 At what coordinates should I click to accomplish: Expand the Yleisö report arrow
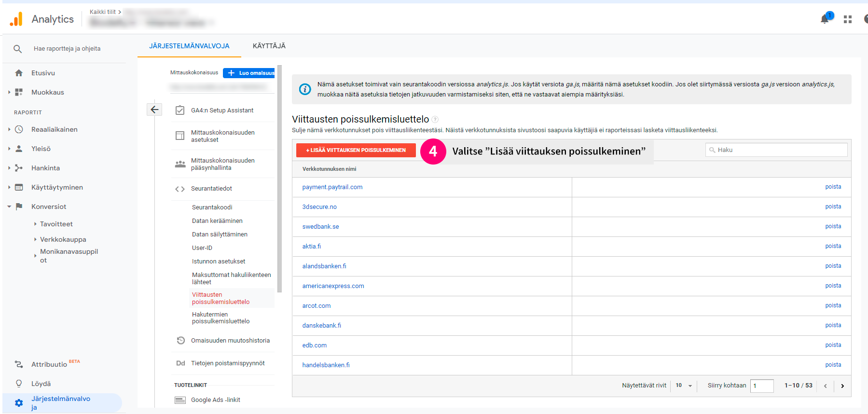tap(9, 149)
